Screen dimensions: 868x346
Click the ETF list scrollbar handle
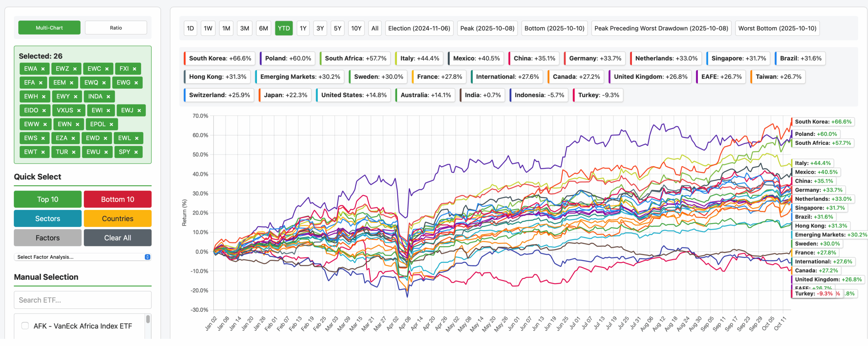click(148, 319)
